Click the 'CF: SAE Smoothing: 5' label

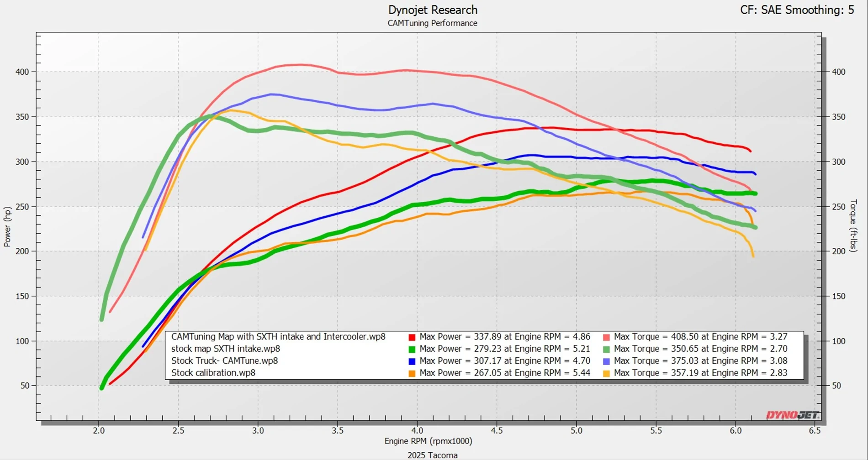click(x=797, y=10)
